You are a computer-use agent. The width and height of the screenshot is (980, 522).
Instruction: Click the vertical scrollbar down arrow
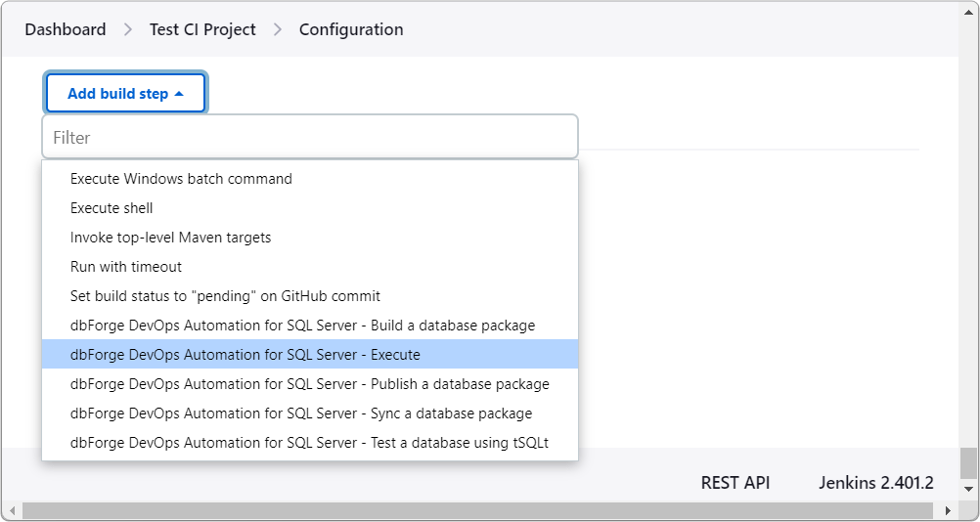pyautogui.click(x=968, y=487)
